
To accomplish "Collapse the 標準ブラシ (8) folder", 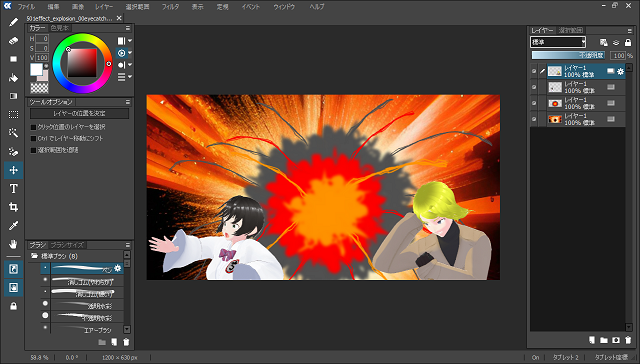I will 34,256.
